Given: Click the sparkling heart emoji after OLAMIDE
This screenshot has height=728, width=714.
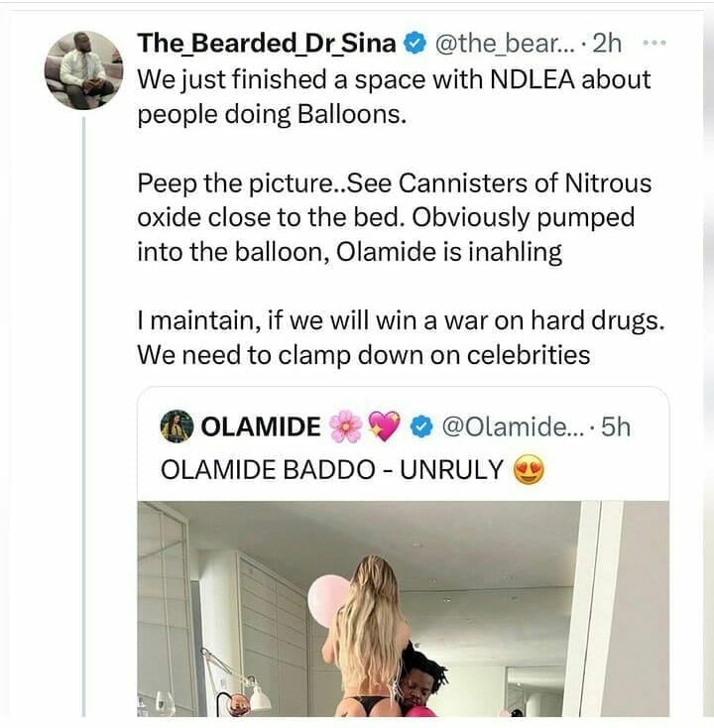Looking at the screenshot, I should tap(383, 427).
